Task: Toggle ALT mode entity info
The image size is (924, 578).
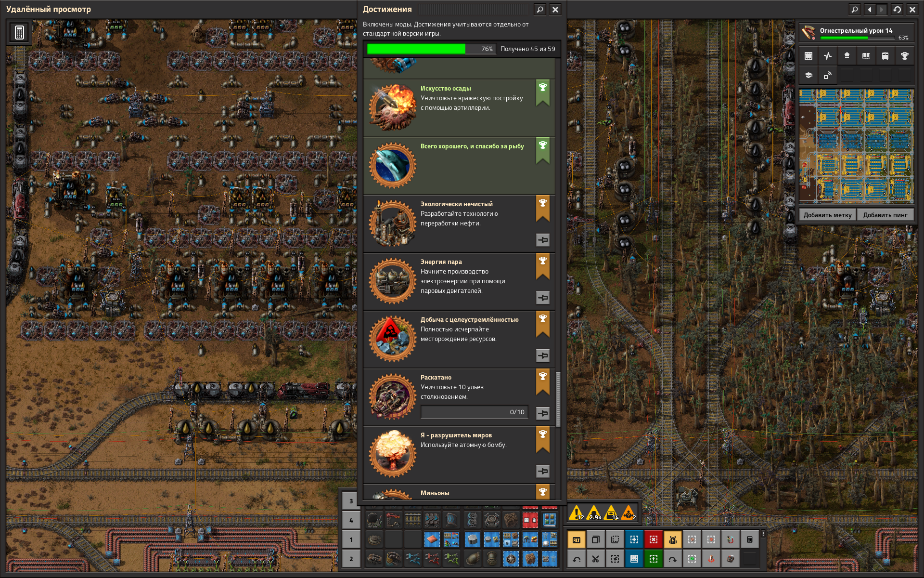Action: 577,540
